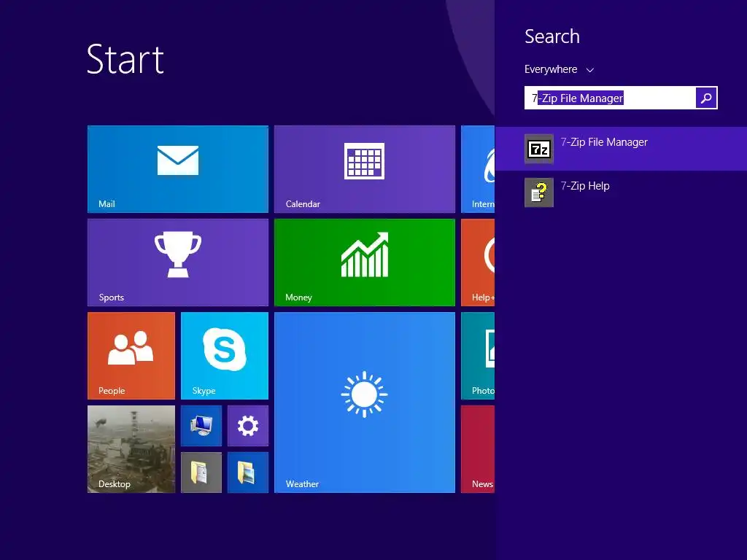This screenshot has width=747, height=560.
Task: Click the magnifier search button
Action: click(x=706, y=98)
